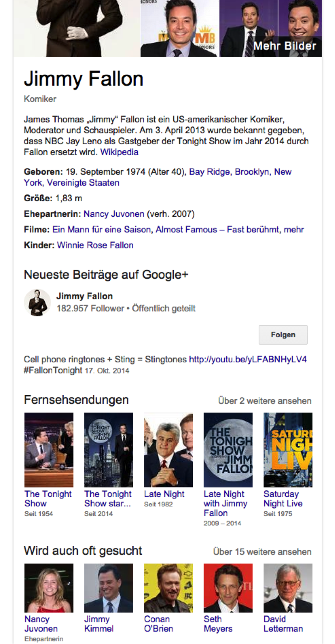The width and height of the screenshot is (335, 644).
Task: Open the film Ein Mann für eine Saison
Action: (x=102, y=229)
